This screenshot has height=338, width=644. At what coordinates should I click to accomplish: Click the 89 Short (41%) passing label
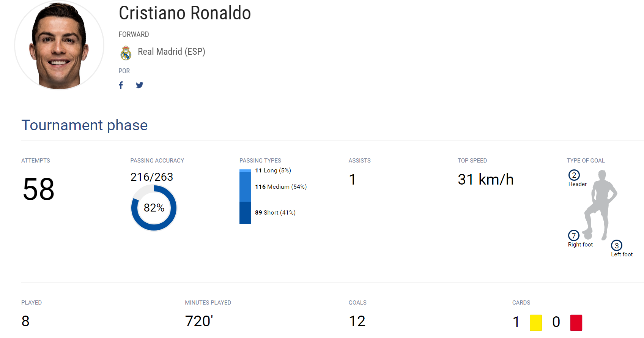tap(275, 213)
